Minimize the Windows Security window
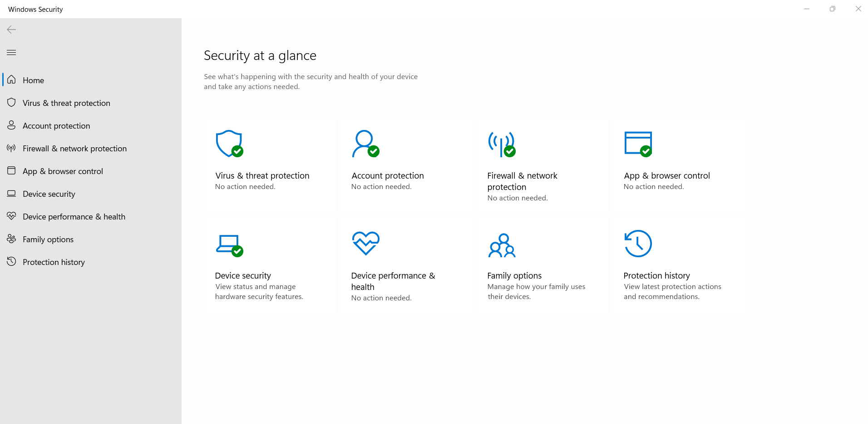This screenshot has height=424, width=868. pyautogui.click(x=807, y=9)
